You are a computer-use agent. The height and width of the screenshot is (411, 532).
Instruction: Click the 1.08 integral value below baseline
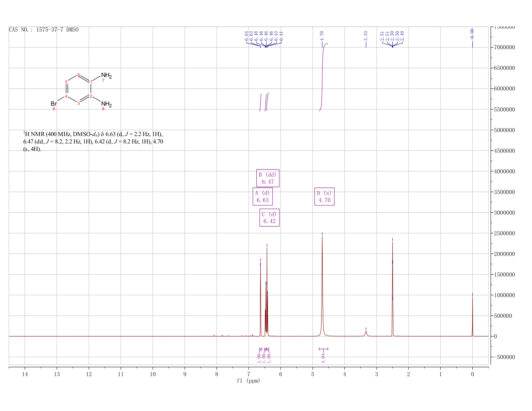[269, 358]
